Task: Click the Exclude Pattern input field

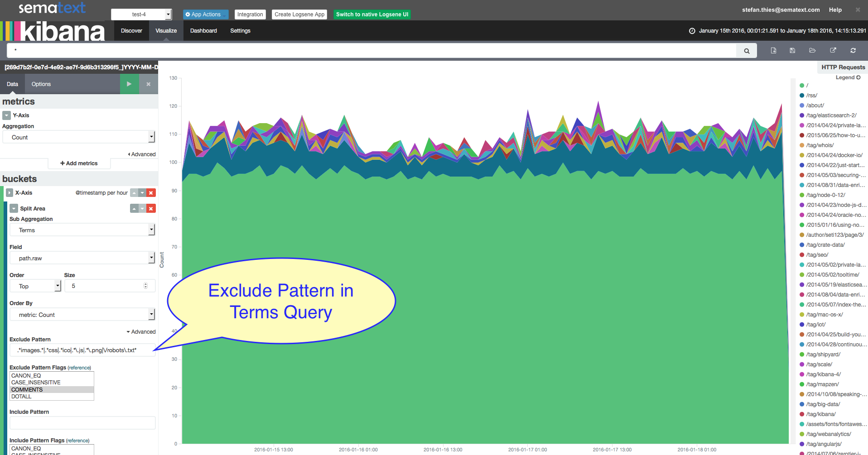Action: (x=82, y=350)
